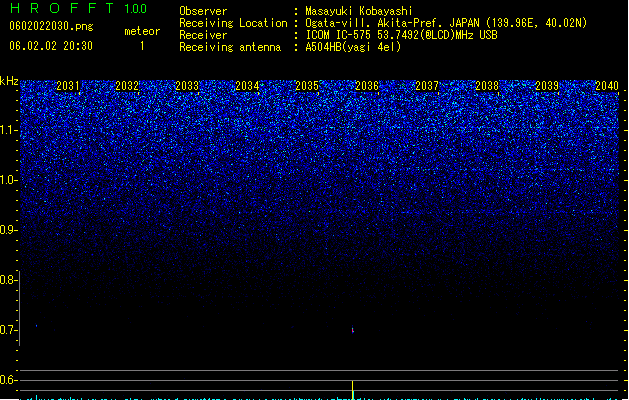629x400 pixels.
Task: Click the date stamp 06.02.02 20:30
Action: pos(51,46)
